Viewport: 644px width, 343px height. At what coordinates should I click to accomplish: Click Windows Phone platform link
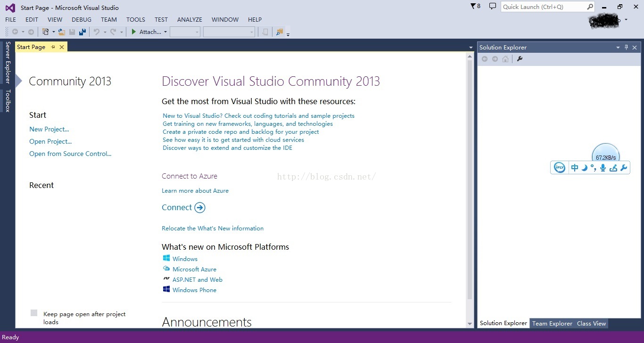tap(194, 290)
